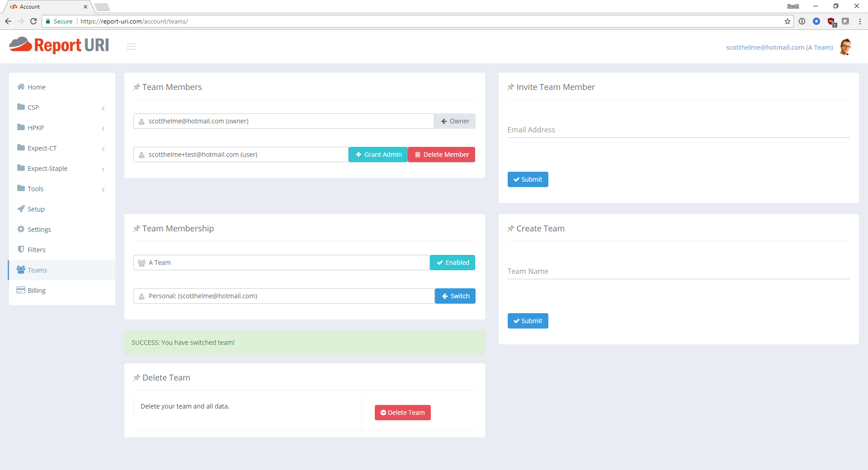Click the pin icon beside Team Members
The image size is (868, 470).
pos(136,87)
